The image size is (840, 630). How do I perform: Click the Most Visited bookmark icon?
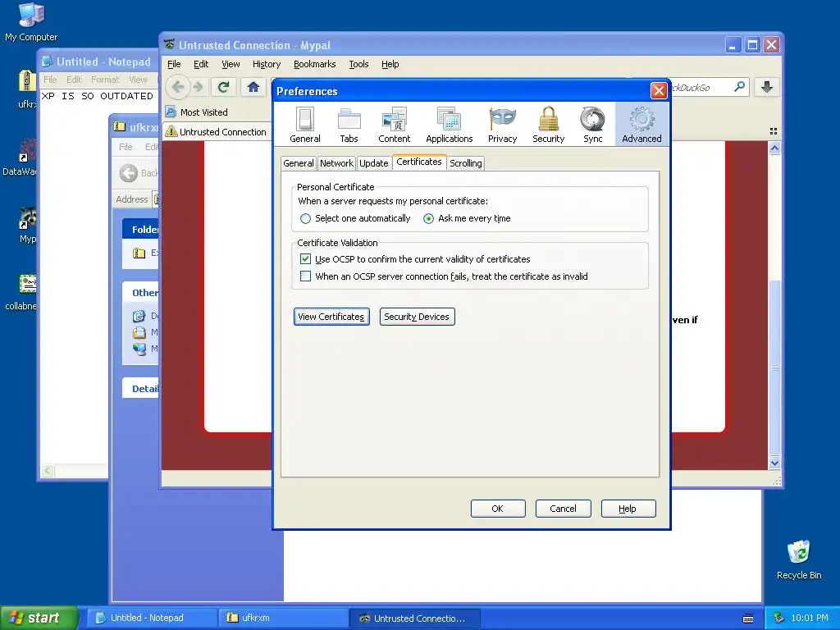coord(171,112)
